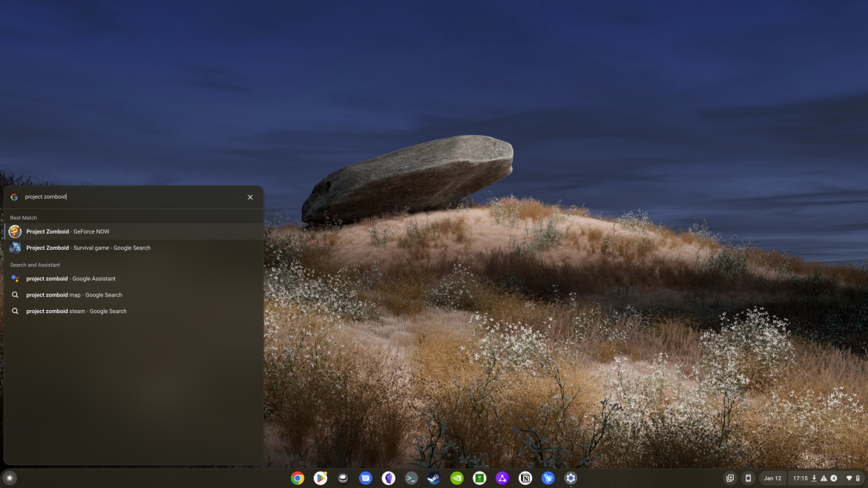
Task: Clear the search with the X button
Action: click(250, 197)
